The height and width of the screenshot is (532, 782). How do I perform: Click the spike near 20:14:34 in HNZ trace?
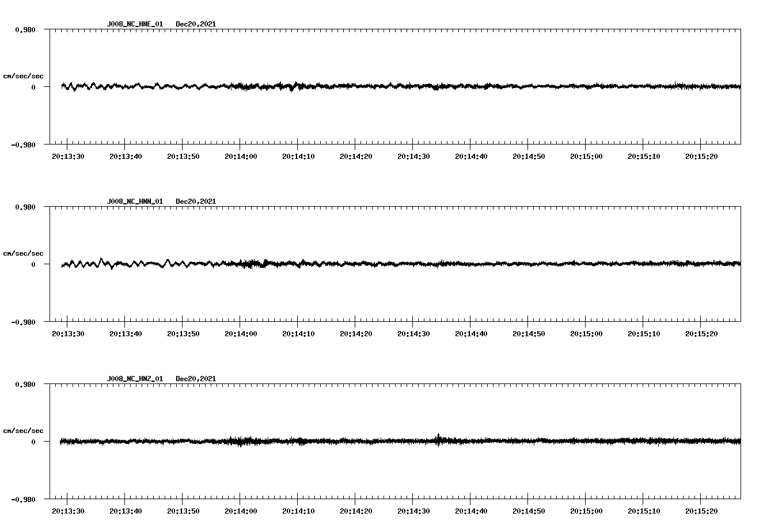point(438,439)
